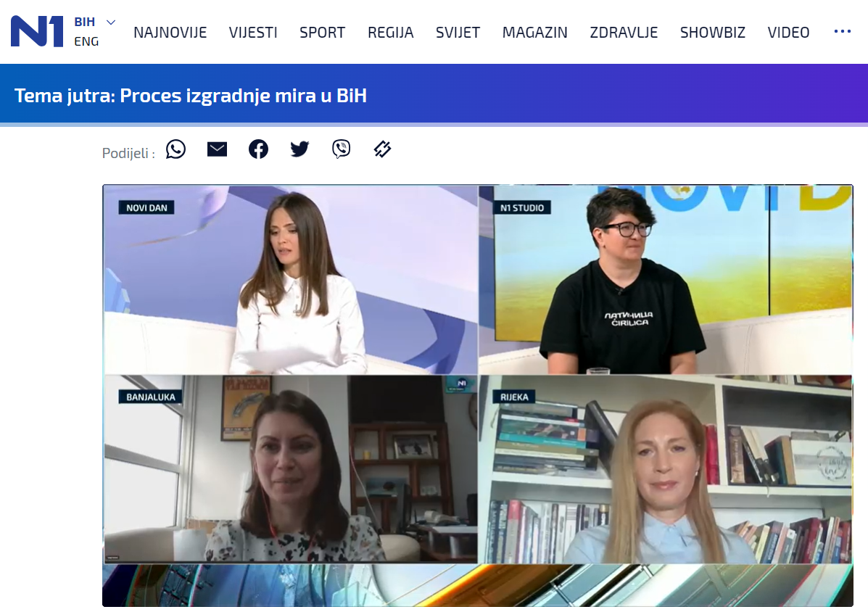Share the article via email
868x612 pixels.
click(x=217, y=149)
